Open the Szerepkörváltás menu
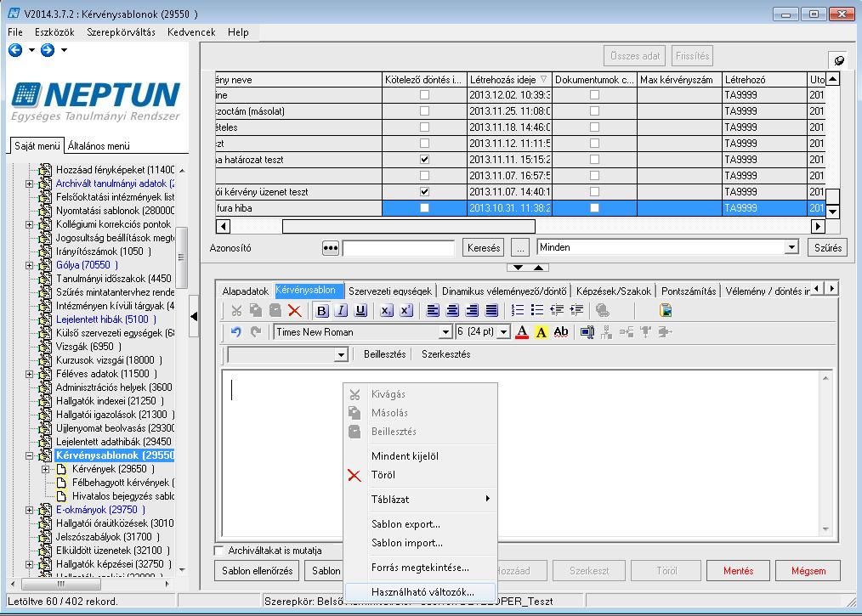The width and height of the screenshot is (862, 616). pyautogui.click(x=121, y=32)
